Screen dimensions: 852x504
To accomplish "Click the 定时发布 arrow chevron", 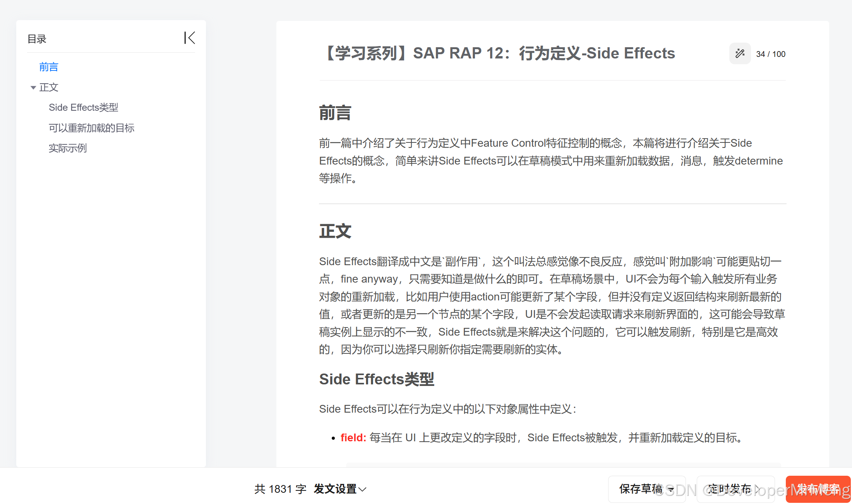I will [758, 489].
